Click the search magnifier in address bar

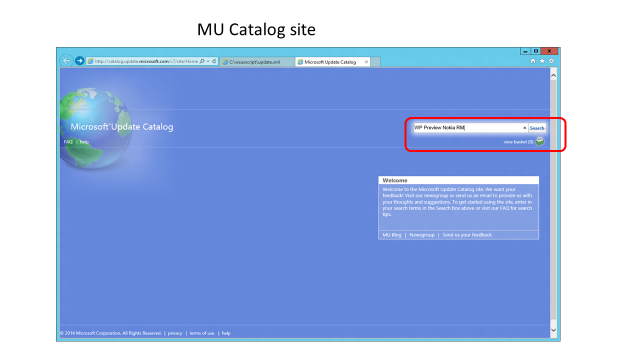(202, 61)
